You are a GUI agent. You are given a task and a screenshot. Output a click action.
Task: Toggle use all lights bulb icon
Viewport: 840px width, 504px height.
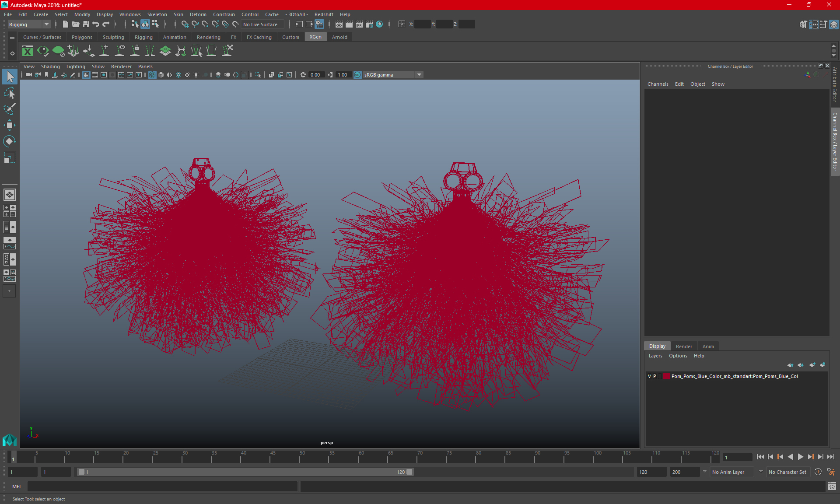196,75
